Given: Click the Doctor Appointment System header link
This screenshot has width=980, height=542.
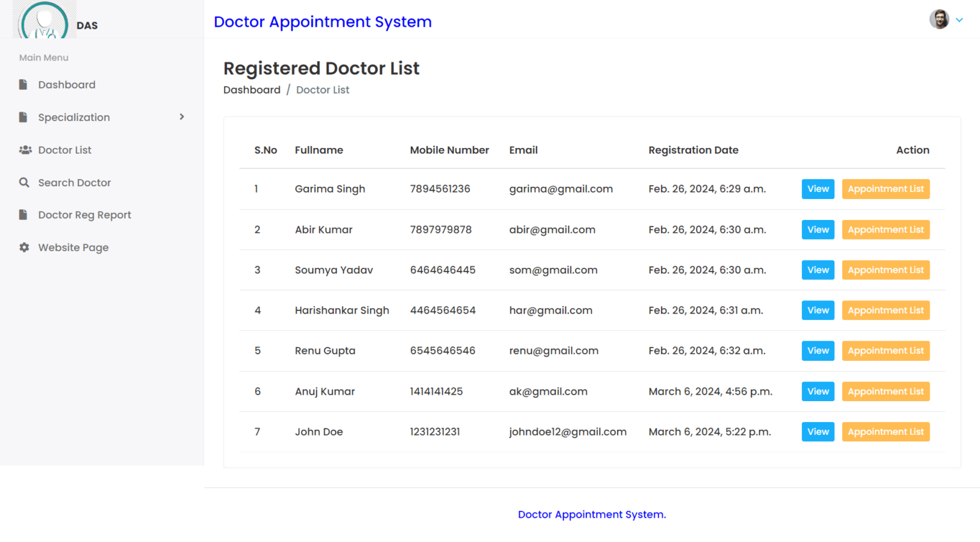Looking at the screenshot, I should tap(323, 22).
